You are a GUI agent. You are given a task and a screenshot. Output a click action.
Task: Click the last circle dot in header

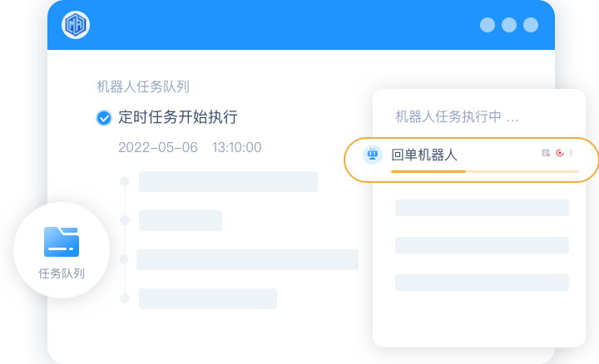tap(531, 25)
